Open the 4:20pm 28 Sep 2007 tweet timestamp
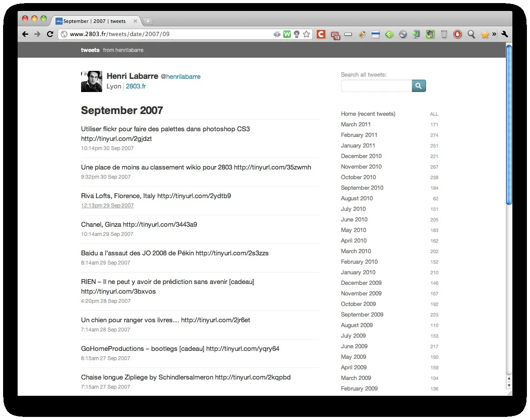The width and height of the screenshot is (530, 420). coord(106,301)
